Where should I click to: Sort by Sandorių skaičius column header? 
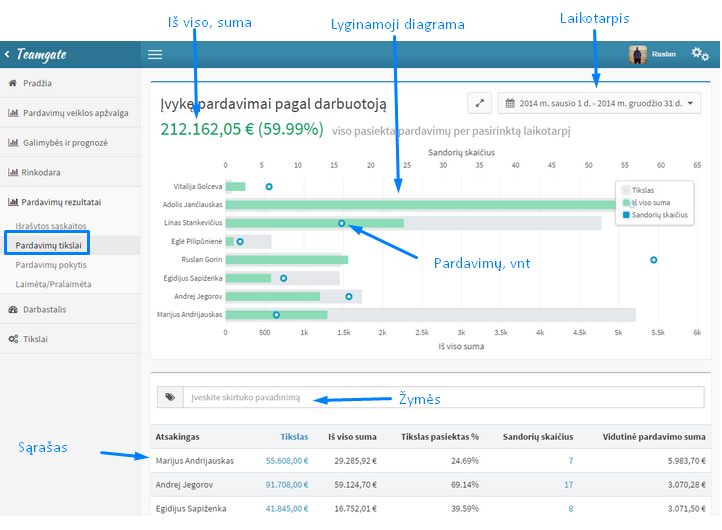[538, 437]
